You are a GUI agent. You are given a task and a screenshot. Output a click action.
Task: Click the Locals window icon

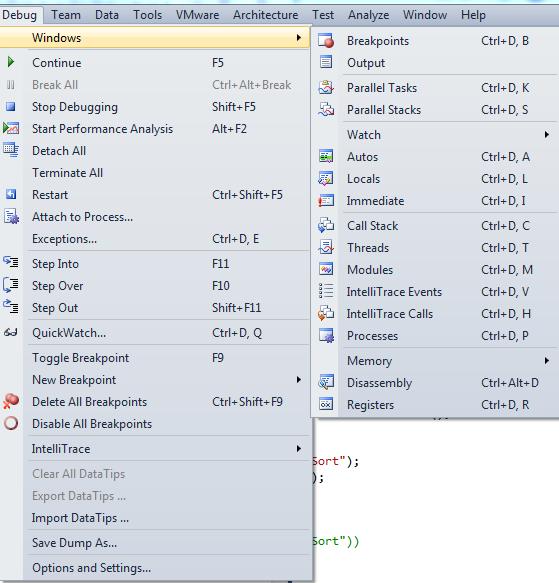point(326,178)
